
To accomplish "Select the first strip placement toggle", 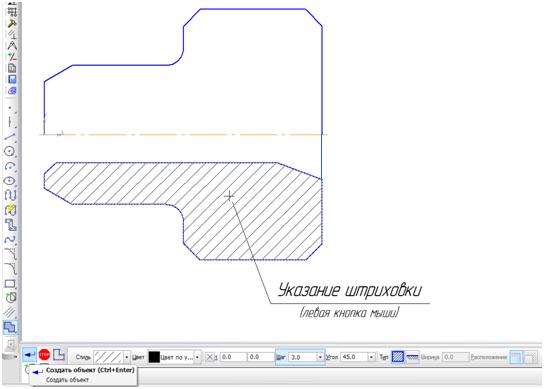I will pyautogui.click(x=516, y=357).
